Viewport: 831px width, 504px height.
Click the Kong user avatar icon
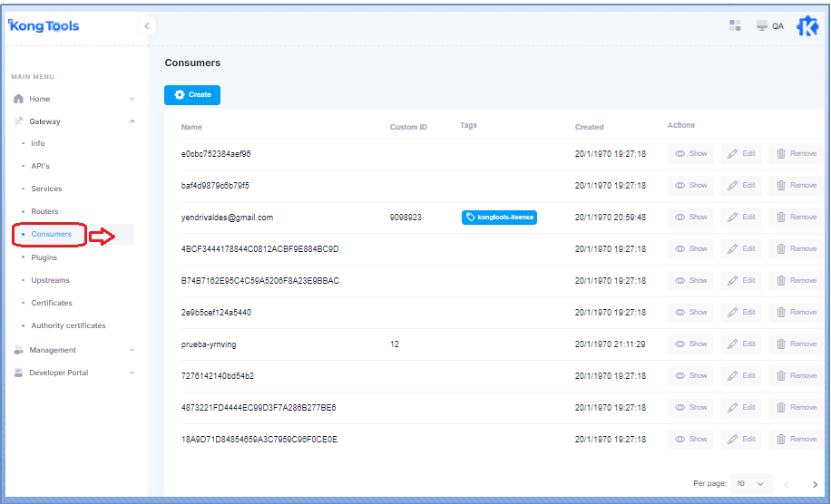807,26
